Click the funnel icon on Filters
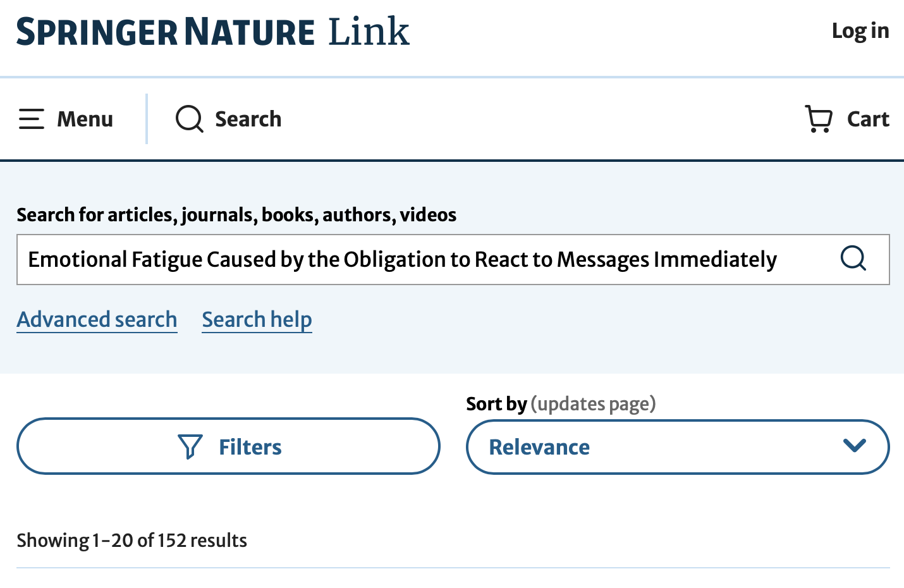 point(190,447)
